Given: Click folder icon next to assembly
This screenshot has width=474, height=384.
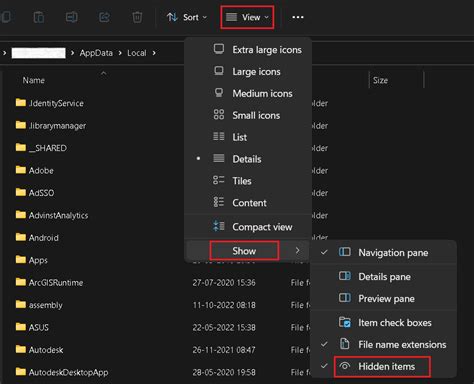Looking at the screenshot, I should (21, 304).
